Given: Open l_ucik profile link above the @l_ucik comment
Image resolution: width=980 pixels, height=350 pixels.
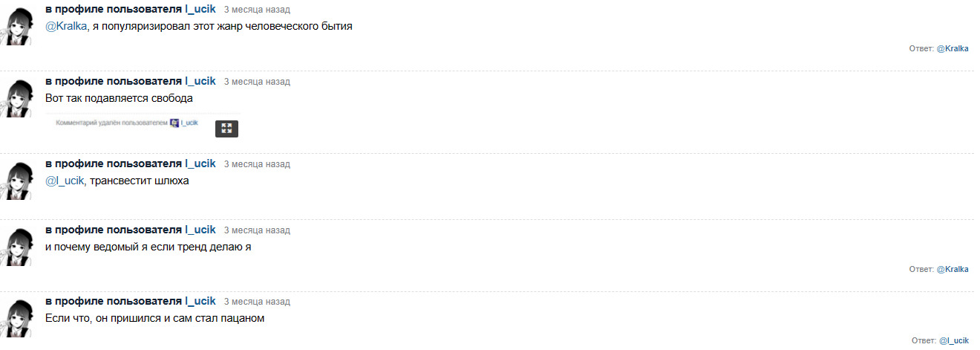Looking at the screenshot, I should (200, 163).
